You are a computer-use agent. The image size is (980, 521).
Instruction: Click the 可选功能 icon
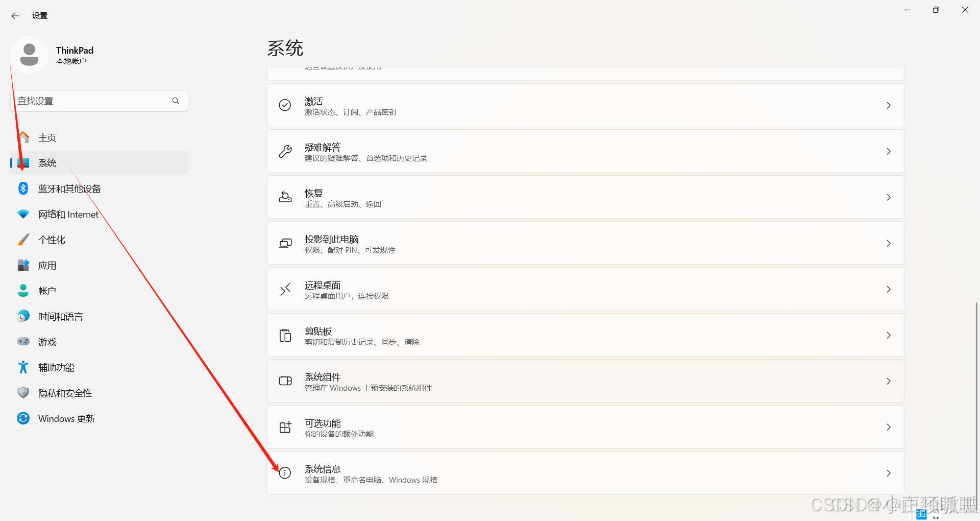(x=285, y=427)
